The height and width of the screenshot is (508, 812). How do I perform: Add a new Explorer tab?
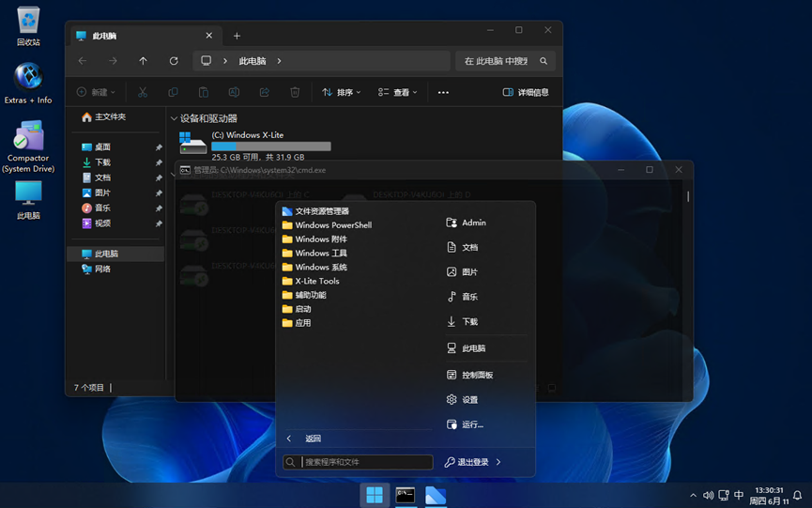click(x=237, y=36)
